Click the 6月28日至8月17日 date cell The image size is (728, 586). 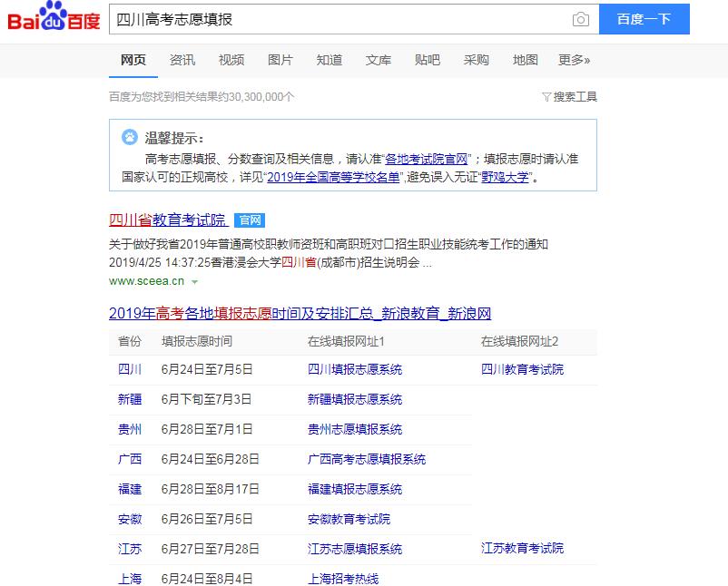(210, 489)
